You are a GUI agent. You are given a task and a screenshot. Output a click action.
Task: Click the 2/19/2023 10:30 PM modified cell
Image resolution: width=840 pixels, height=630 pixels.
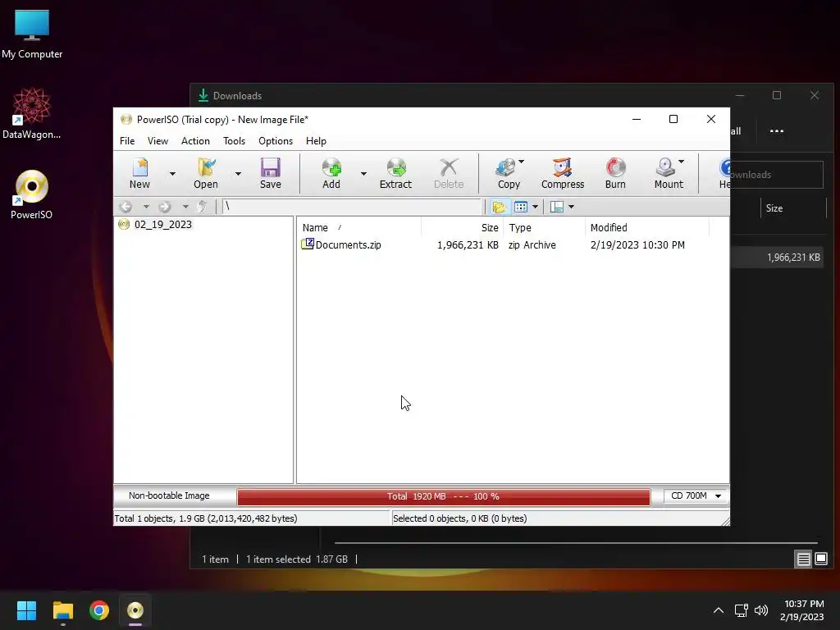click(637, 244)
